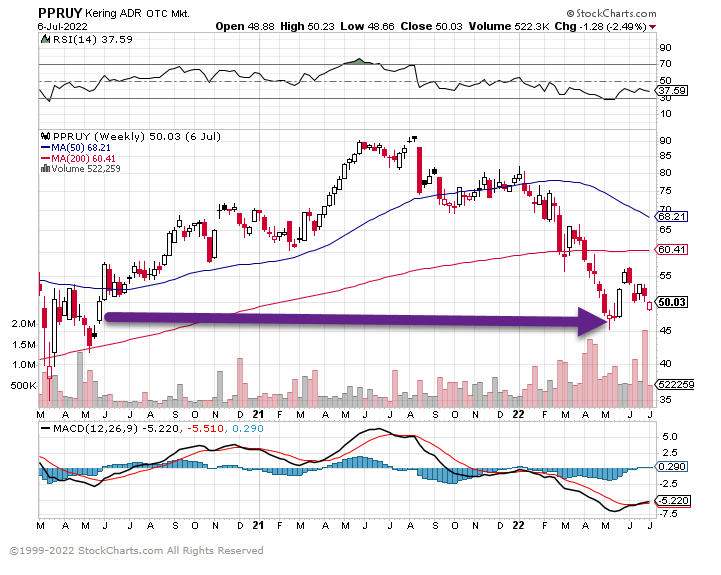Click the bold 21 year label under price chart
Viewport: 721px width, 575px height.
click(x=258, y=414)
